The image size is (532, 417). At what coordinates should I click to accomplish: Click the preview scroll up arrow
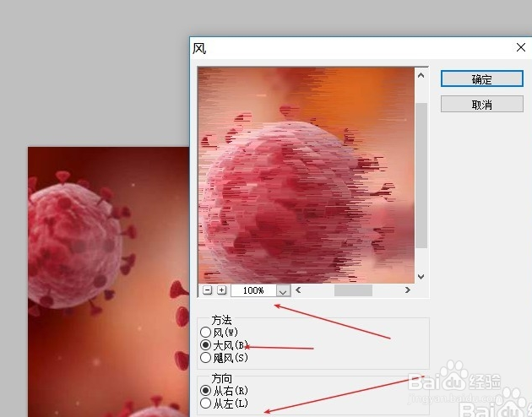pos(421,75)
